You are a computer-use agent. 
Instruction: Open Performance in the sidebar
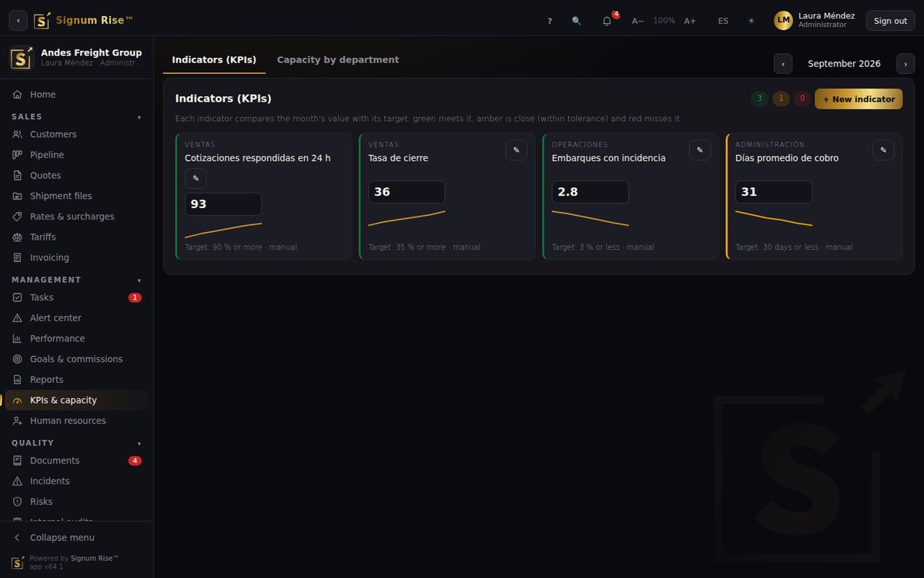77,338
